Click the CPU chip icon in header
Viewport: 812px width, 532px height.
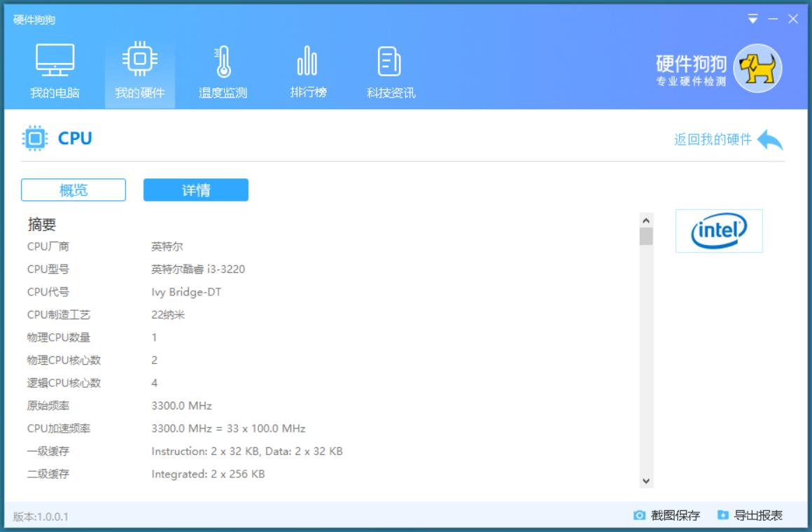[x=34, y=139]
